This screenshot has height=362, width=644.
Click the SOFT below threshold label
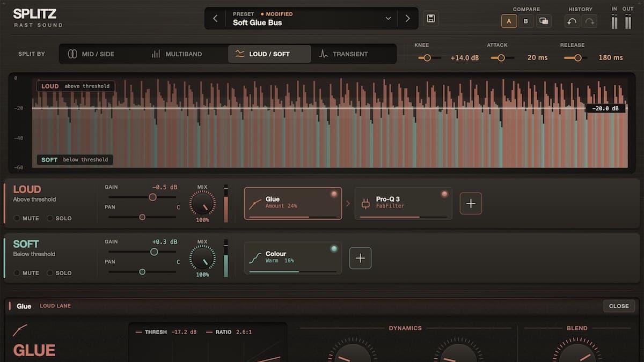coord(75,159)
